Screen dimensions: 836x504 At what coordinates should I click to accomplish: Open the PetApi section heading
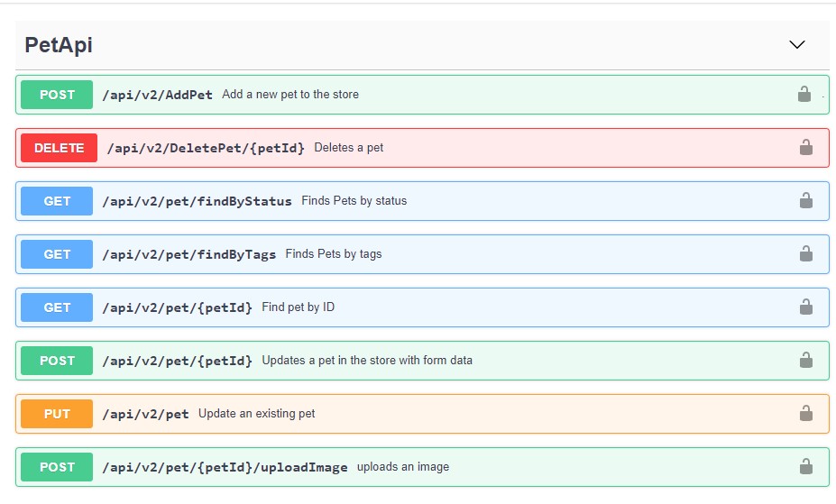[x=59, y=45]
